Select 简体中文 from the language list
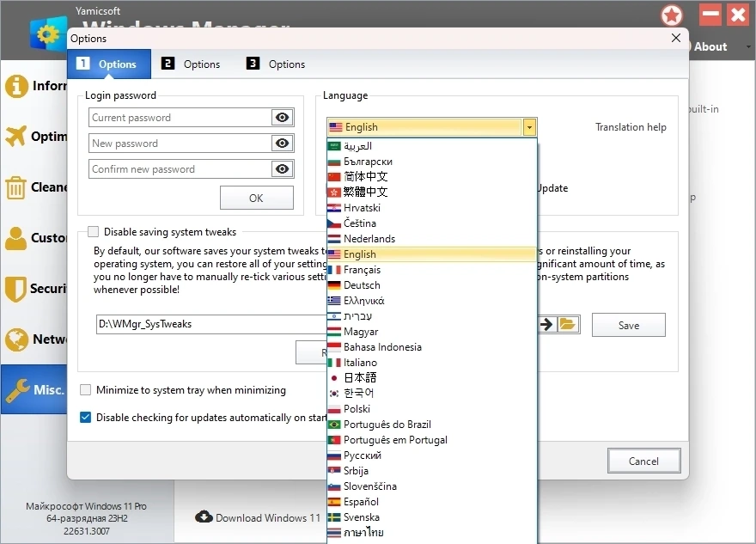This screenshot has width=756, height=544. coord(432,177)
